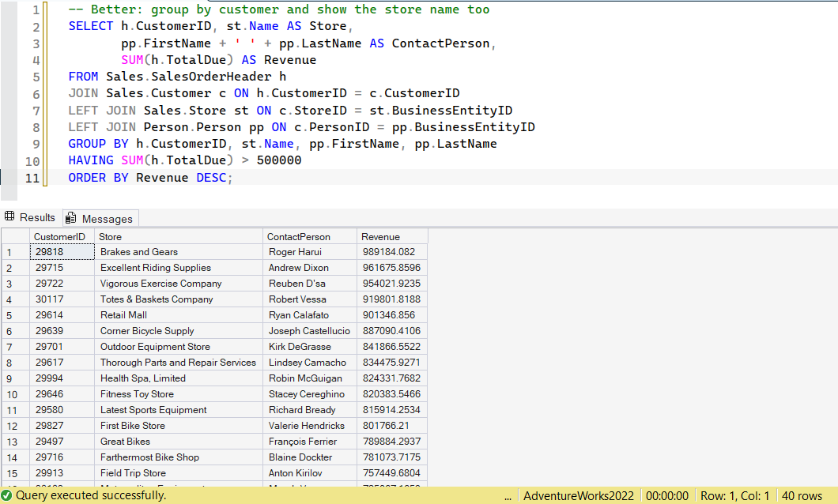Switch to the Results tab
838x504 pixels.
tap(31, 217)
